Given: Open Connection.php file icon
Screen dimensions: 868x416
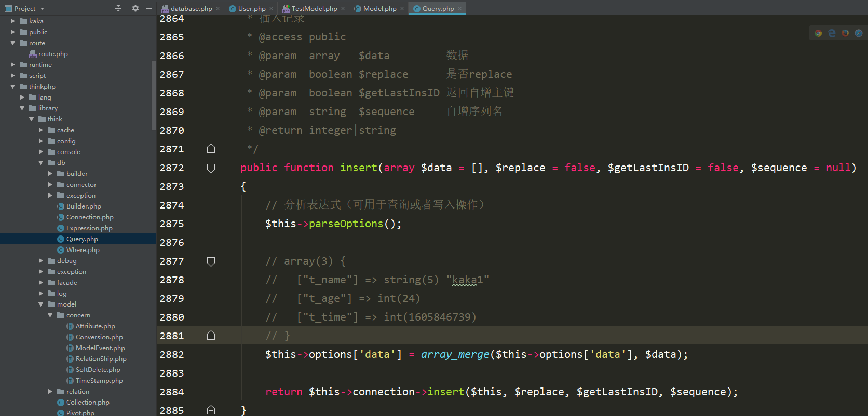Looking at the screenshot, I should click(x=61, y=217).
